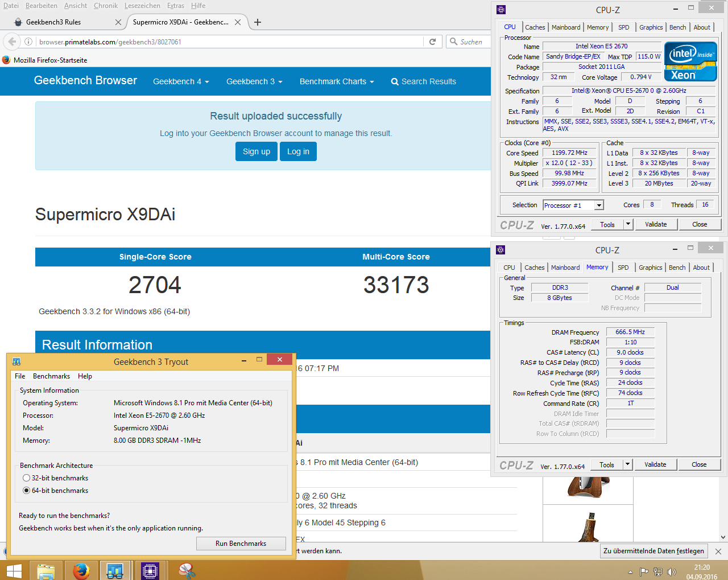Click Zu übermittelnde Daten festlegen button
Viewport: 728px width, 580px height.
[653, 551]
